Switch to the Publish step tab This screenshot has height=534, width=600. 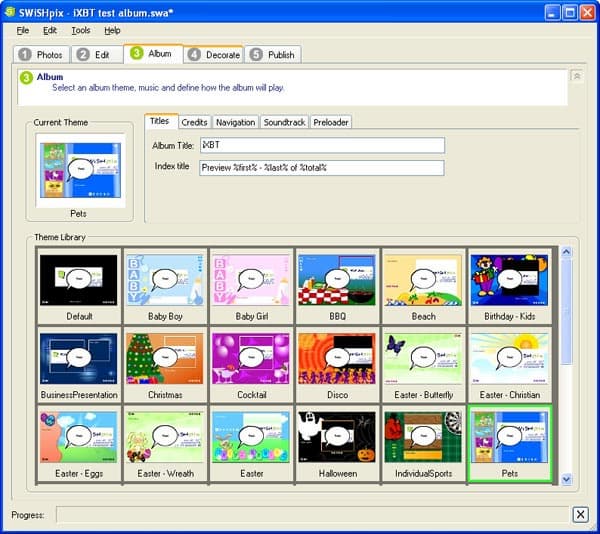coord(273,55)
